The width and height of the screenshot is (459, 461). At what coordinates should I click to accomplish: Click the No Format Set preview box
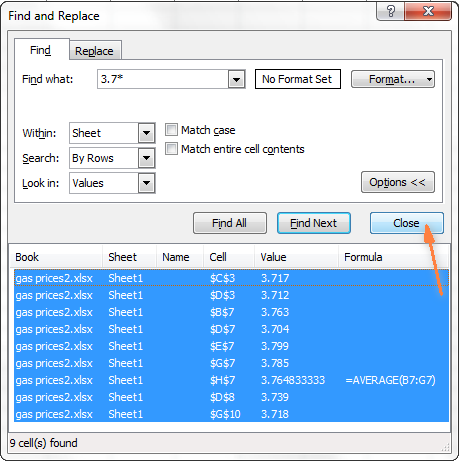[x=298, y=79]
